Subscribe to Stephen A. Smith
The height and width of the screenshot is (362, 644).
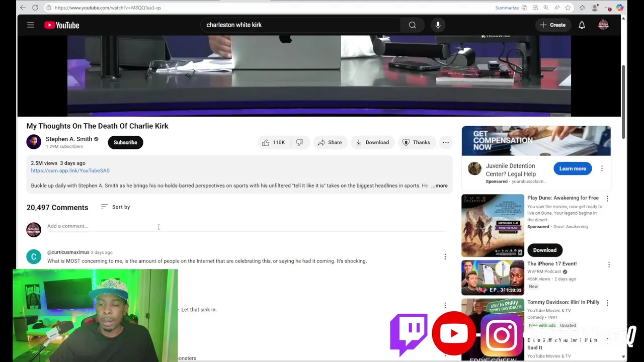click(x=125, y=142)
